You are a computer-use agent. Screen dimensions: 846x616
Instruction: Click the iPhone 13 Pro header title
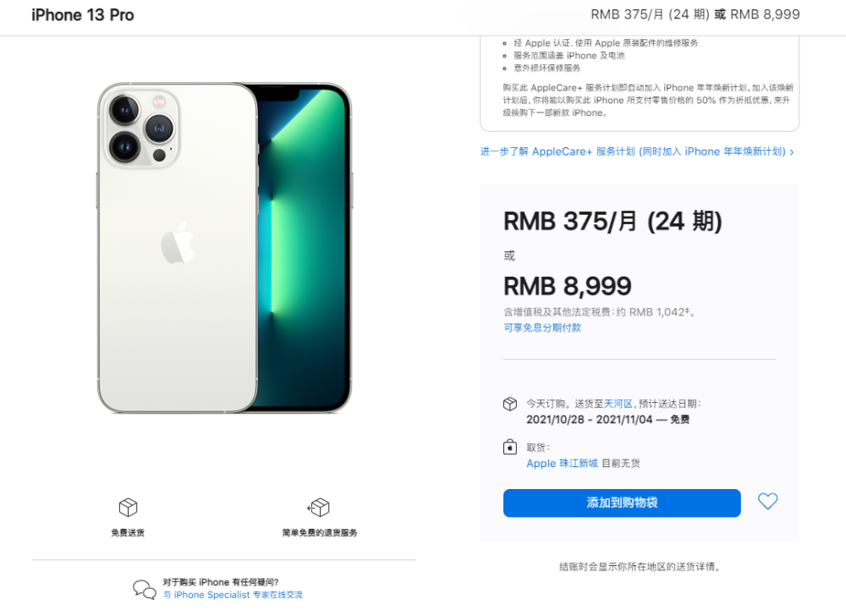(83, 15)
